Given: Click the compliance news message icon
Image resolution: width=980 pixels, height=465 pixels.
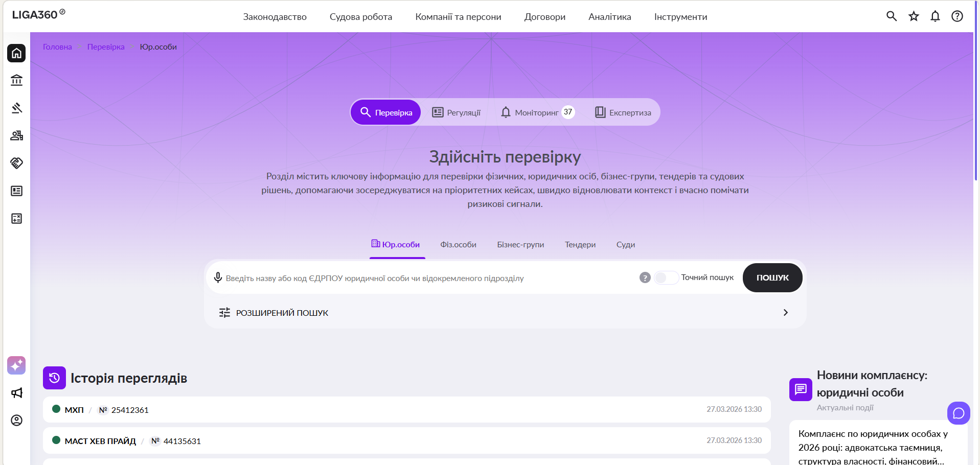Looking at the screenshot, I should [x=801, y=389].
